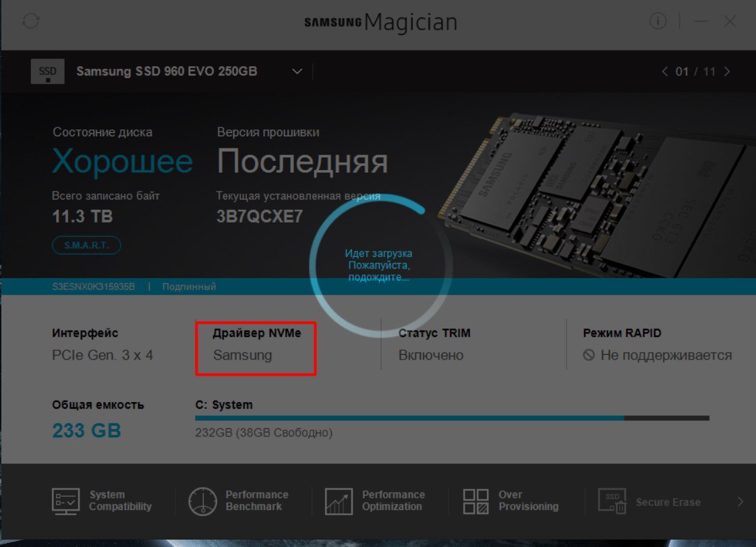Open the information icon in title bar
The height and width of the screenshot is (547, 756).
click(658, 21)
